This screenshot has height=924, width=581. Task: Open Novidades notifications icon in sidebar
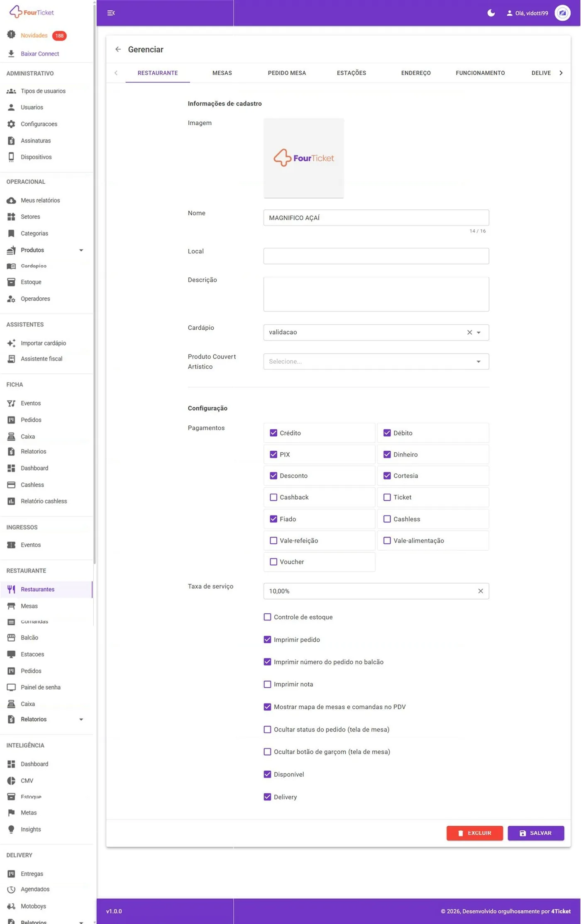[x=11, y=35]
